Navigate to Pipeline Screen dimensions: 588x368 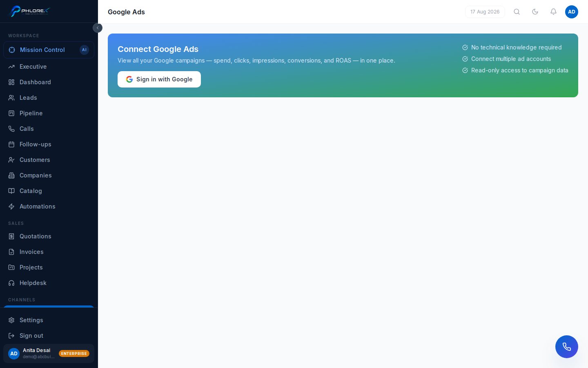coord(49,113)
